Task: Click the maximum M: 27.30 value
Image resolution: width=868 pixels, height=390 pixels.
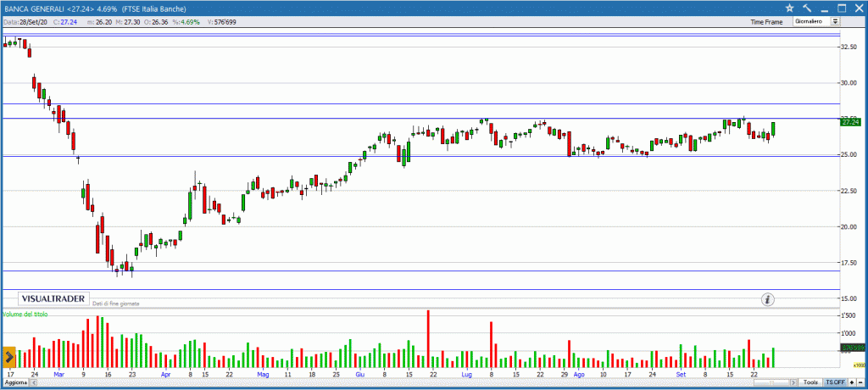Action: 131,22
